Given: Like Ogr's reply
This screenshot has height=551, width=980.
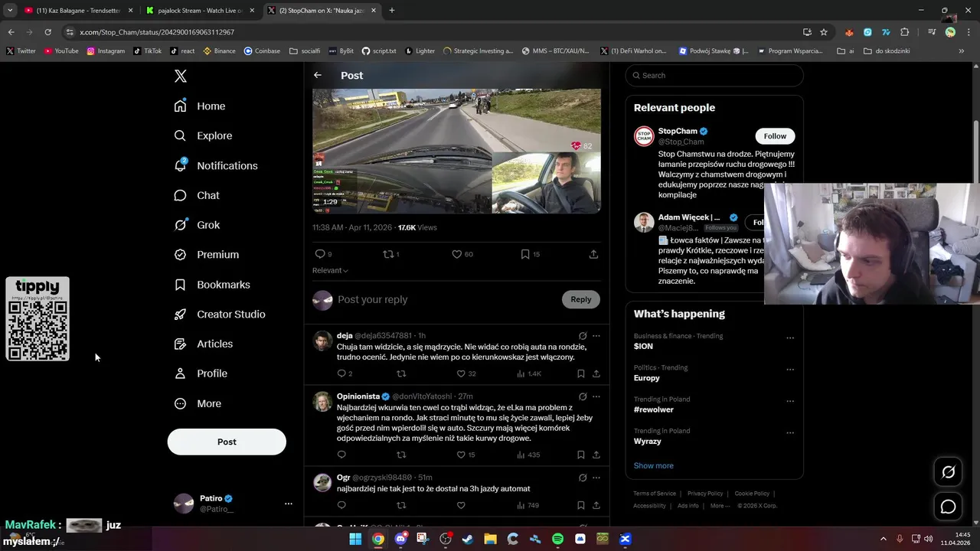Looking at the screenshot, I should pos(461,505).
